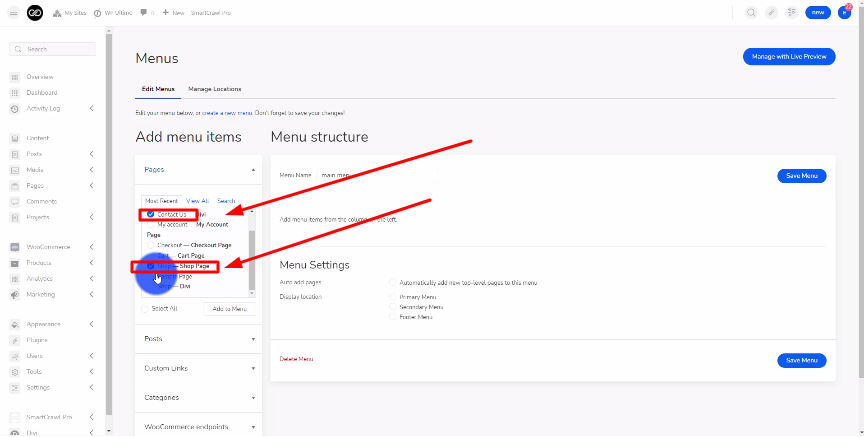Viewport: 866px width, 437px height.
Task: Click the Delete Menu link
Action: (296, 359)
